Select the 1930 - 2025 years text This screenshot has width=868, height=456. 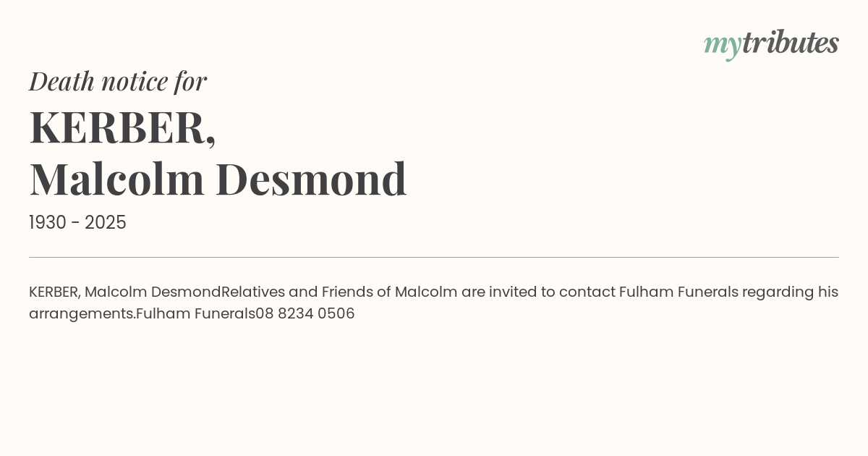(77, 223)
